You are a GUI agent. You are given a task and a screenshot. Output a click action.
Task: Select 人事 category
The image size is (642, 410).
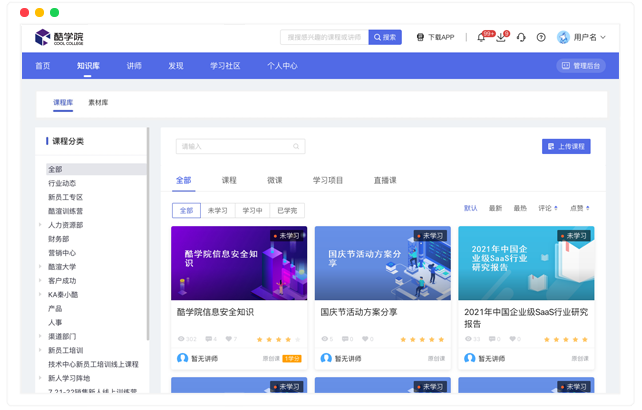[x=55, y=322]
